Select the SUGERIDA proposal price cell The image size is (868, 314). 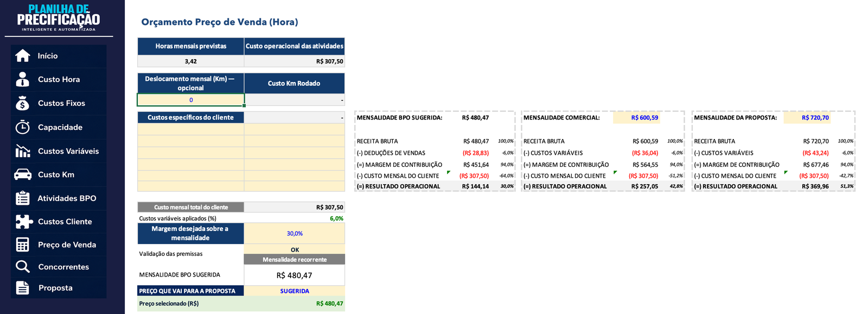[x=295, y=291]
